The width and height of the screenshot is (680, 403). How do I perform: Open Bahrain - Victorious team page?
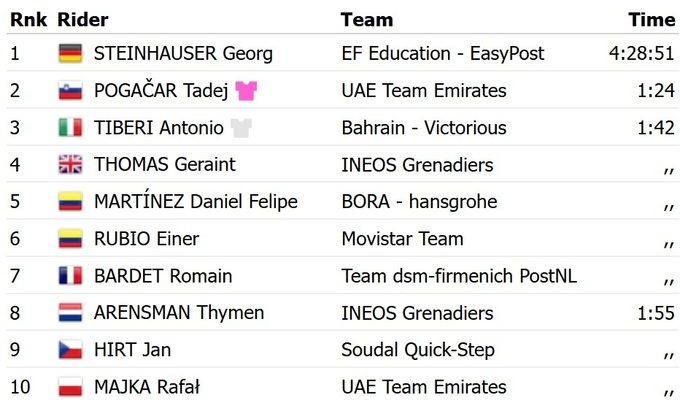coord(424,128)
